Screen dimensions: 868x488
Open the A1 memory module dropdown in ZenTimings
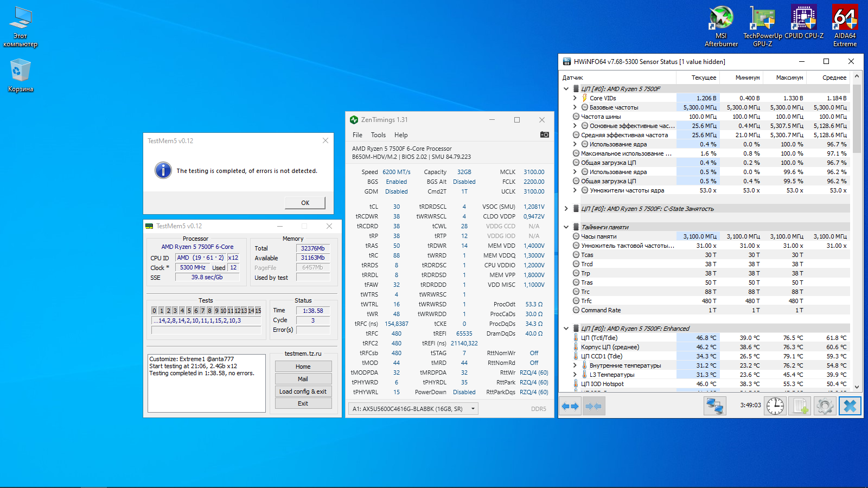(x=413, y=409)
